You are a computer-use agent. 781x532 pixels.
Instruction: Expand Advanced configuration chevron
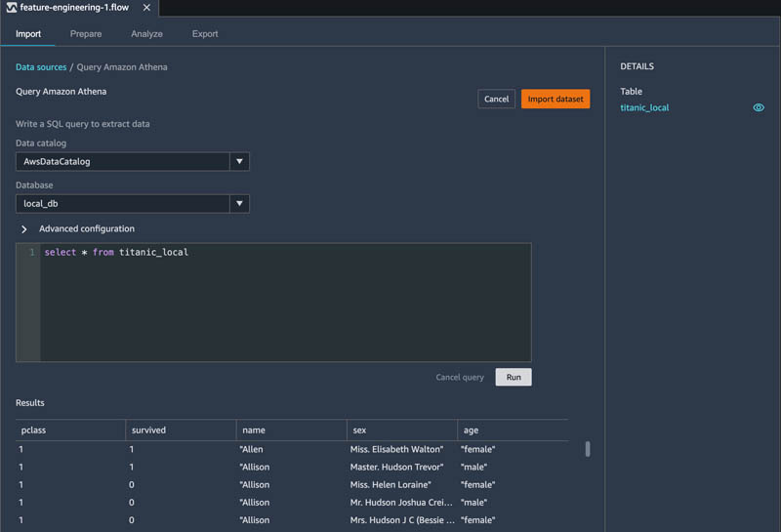23,229
